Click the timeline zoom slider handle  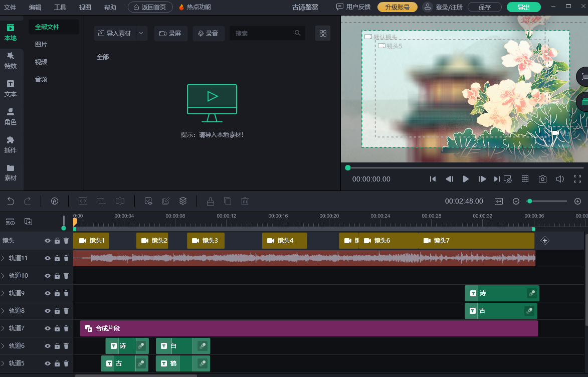529,201
